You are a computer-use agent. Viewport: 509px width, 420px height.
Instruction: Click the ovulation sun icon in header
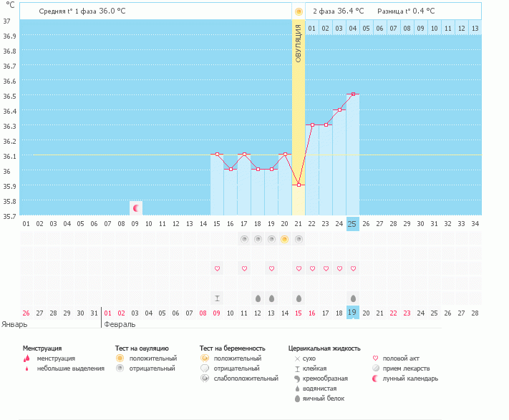(299, 12)
